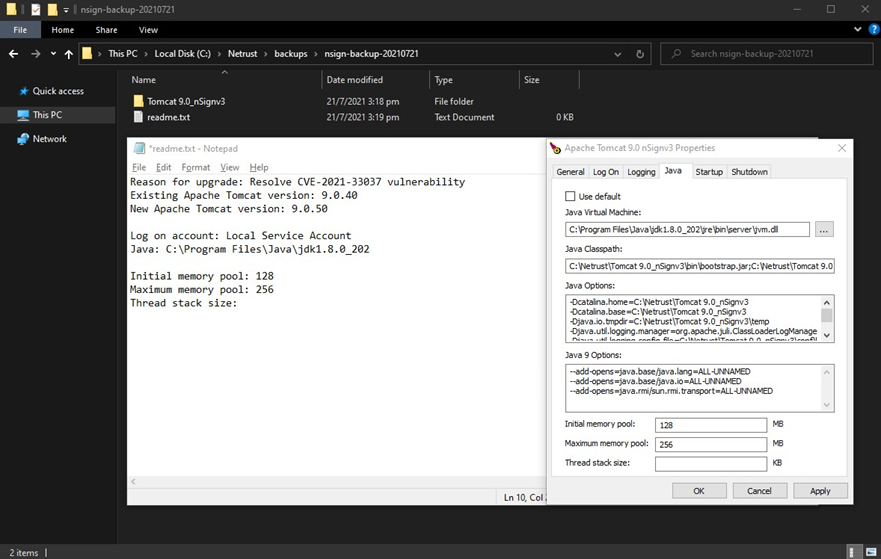Expand address bar history dropdown
The image size is (881, 559).
(617, 54)
